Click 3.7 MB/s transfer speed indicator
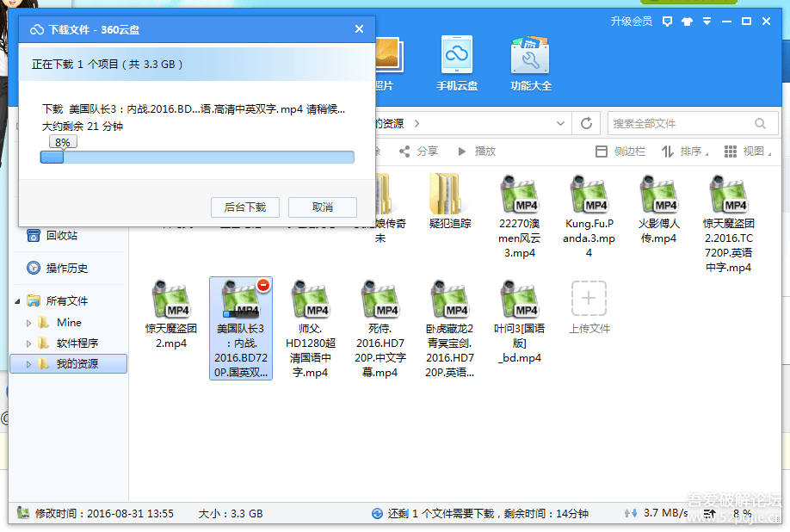Image resolution: width=790 pixels, height=532 pixels. pos(656,513)
